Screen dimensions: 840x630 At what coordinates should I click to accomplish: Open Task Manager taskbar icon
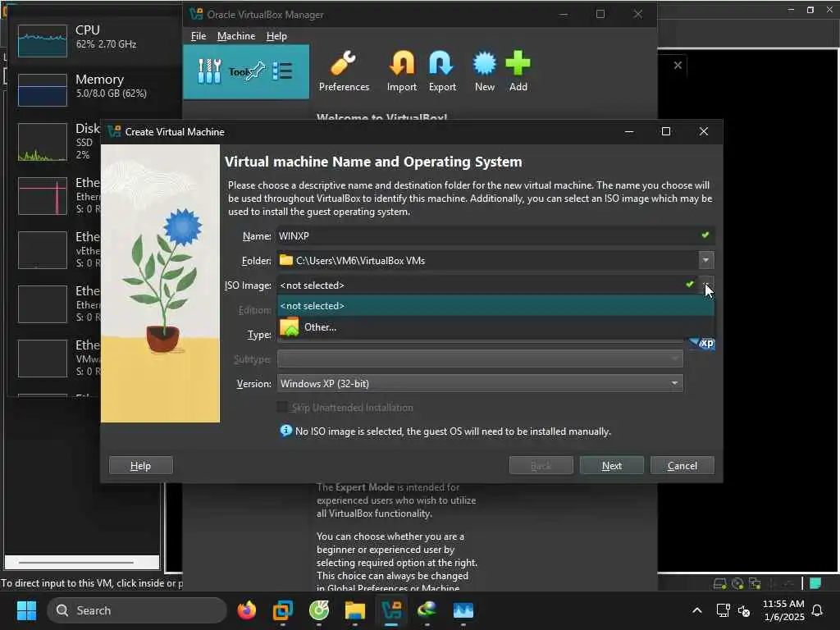coord(463,610)
